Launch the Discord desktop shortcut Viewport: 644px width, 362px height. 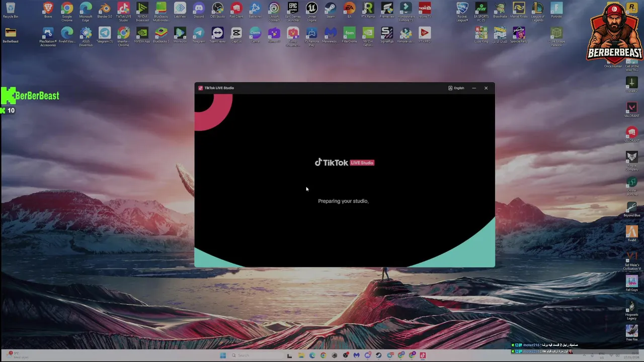[199, 11]
